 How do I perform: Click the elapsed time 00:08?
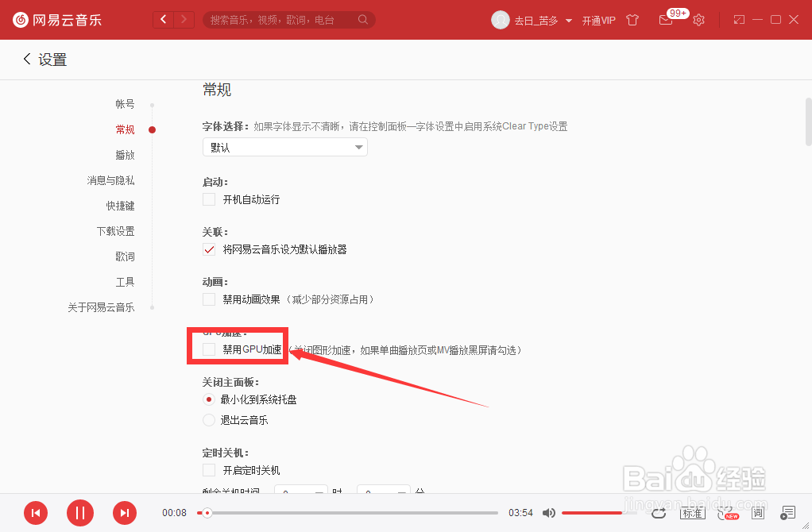174,513
